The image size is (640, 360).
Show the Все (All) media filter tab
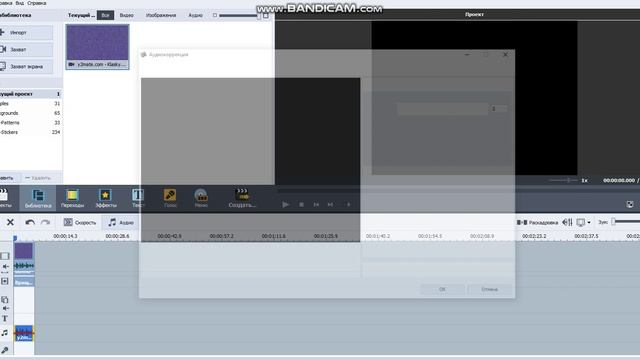[105, 15]
